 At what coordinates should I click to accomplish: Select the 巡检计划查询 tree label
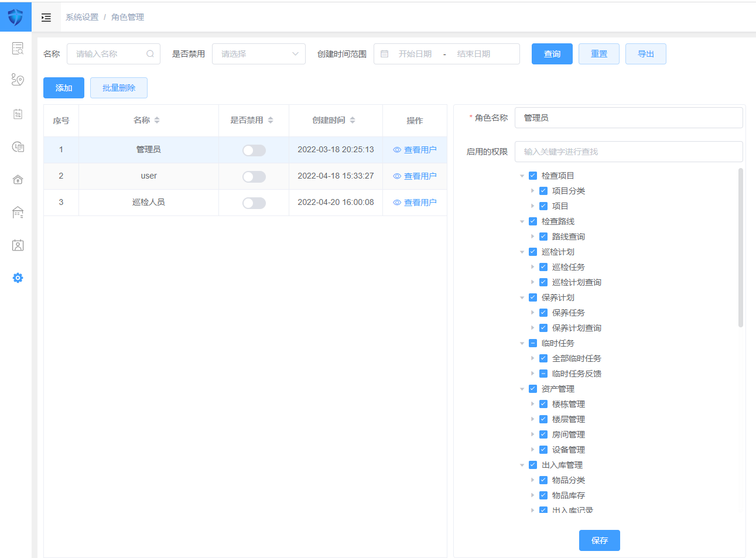577,282
